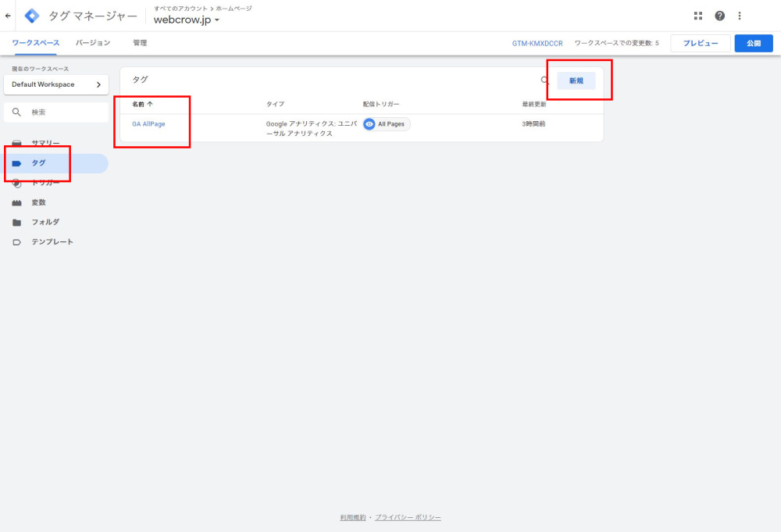Select タグ in the sidebar

click(x=55, y=163)
